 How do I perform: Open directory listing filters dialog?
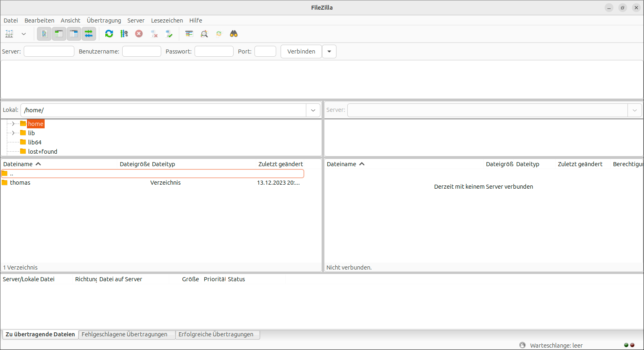tap(189, 34)
